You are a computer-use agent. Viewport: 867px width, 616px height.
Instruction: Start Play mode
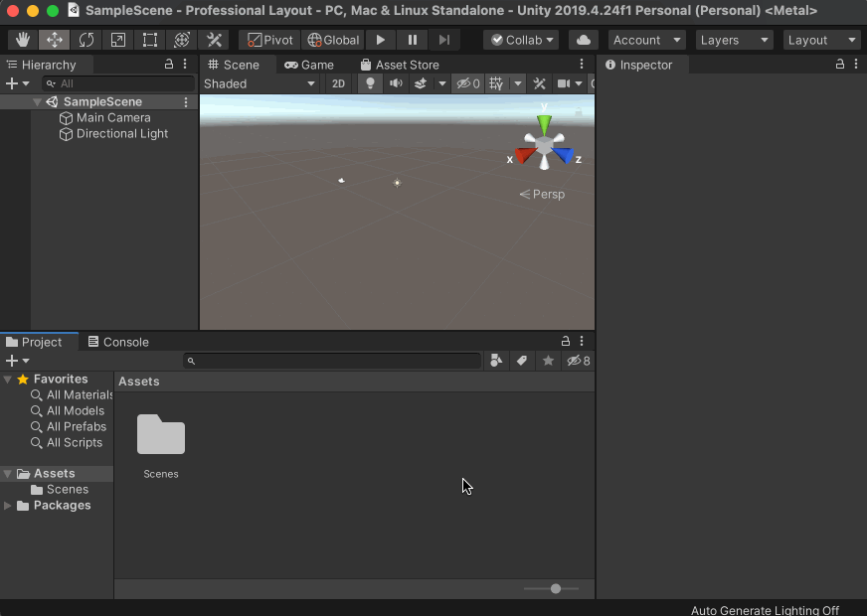pos(381,40)
